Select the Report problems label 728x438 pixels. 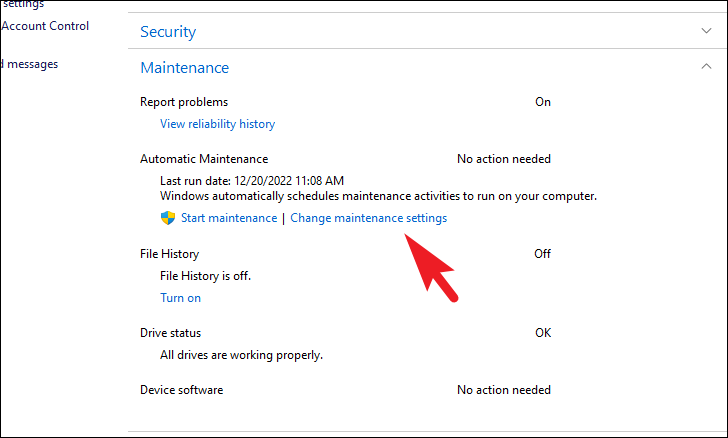point(184,102)
